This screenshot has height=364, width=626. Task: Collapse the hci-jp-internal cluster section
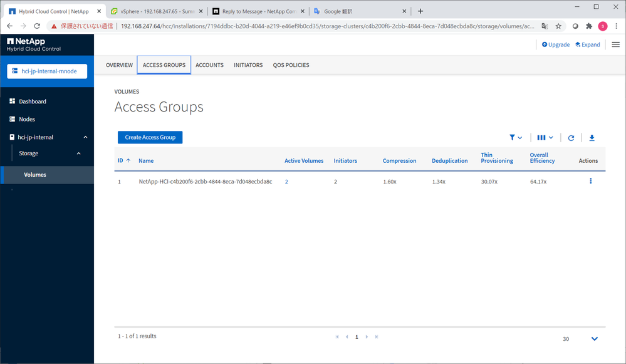pyautogui.click(x=85, y=137)
